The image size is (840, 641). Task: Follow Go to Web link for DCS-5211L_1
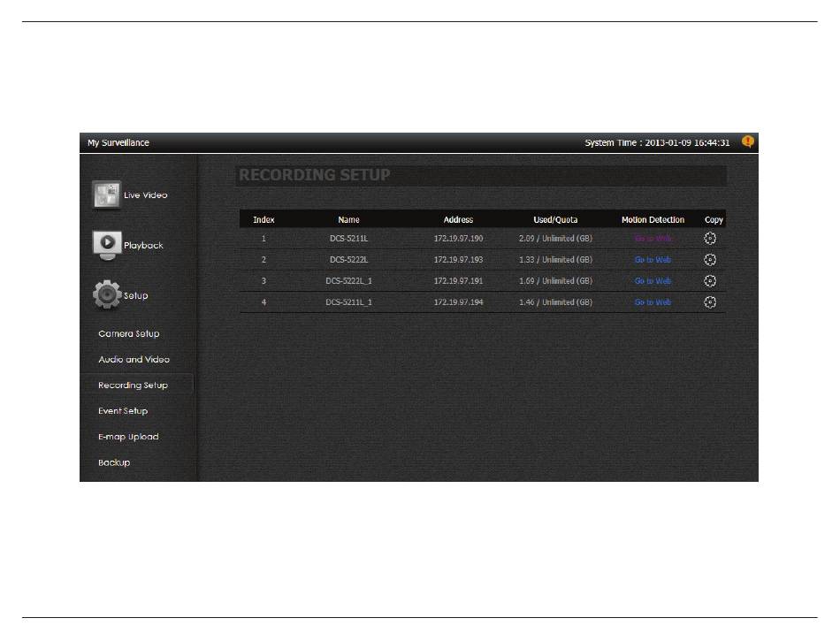(x=653, y=302)
